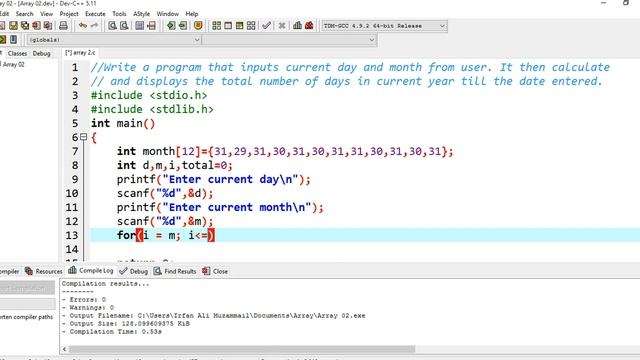This screenshot has height=360, width=640.
Task: Click the highlighted for loop line 13
Action: 365,235
